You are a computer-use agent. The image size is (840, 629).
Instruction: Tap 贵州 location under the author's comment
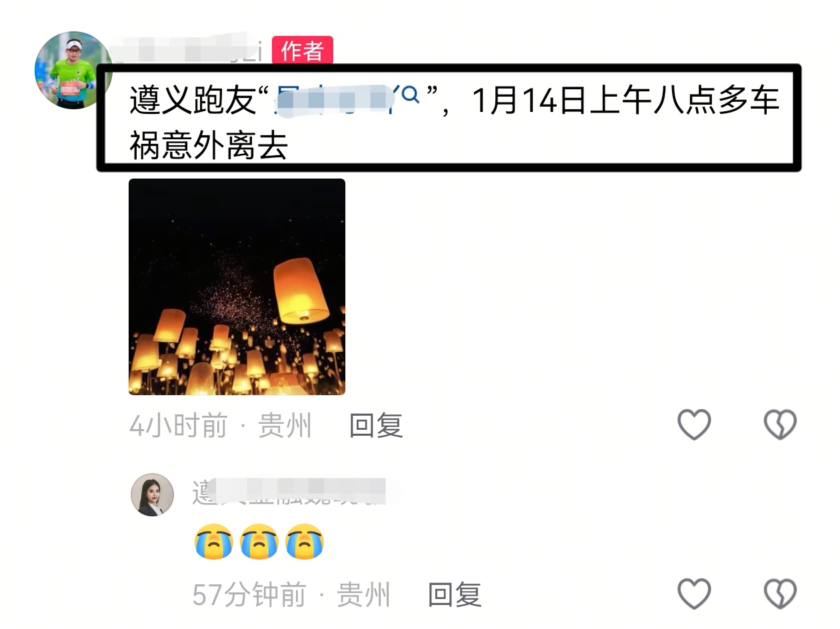(285, 425)
